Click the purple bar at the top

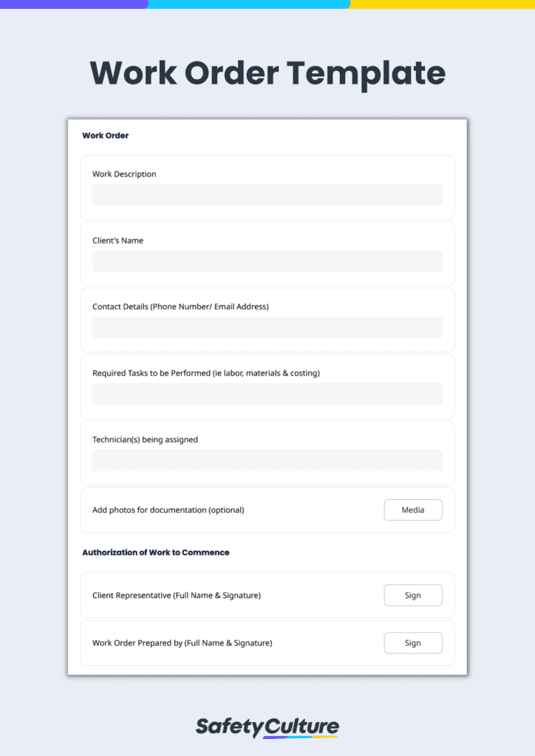point(73,4)
